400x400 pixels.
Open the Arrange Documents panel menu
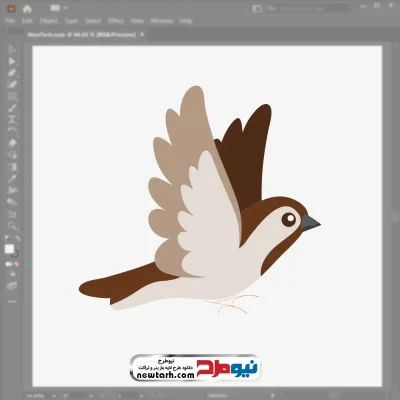click(257, 9)
